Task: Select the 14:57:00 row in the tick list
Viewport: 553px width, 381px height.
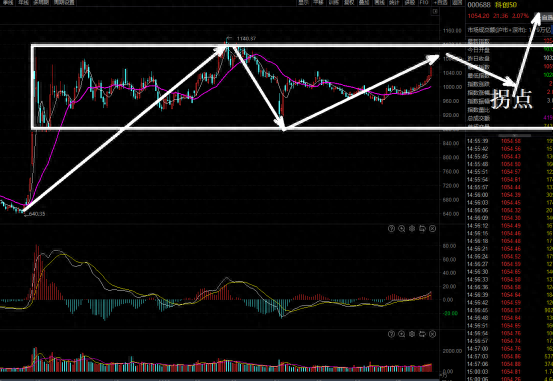Action: tap(510, 349)
